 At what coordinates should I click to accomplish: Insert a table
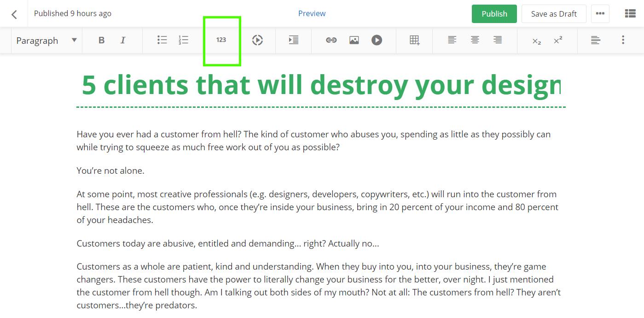414,41
